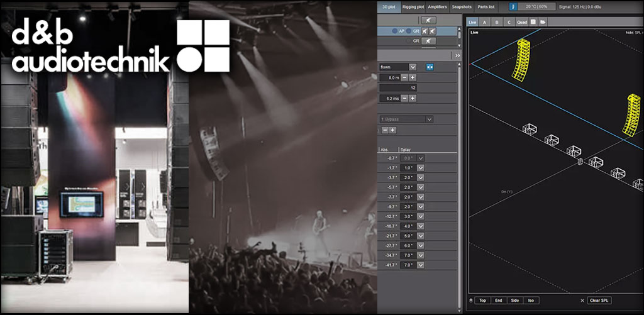
Task: Click the X icon beside Clear SPL
Action: point(582,301)
